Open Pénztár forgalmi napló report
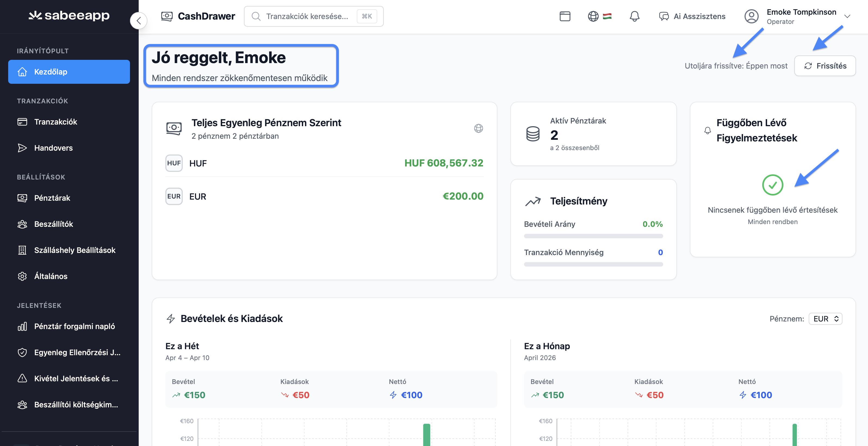868x446 pixels. coord(75,326)
